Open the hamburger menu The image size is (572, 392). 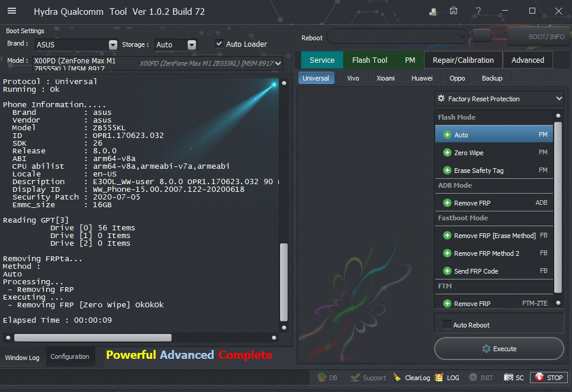coord(12,11)
